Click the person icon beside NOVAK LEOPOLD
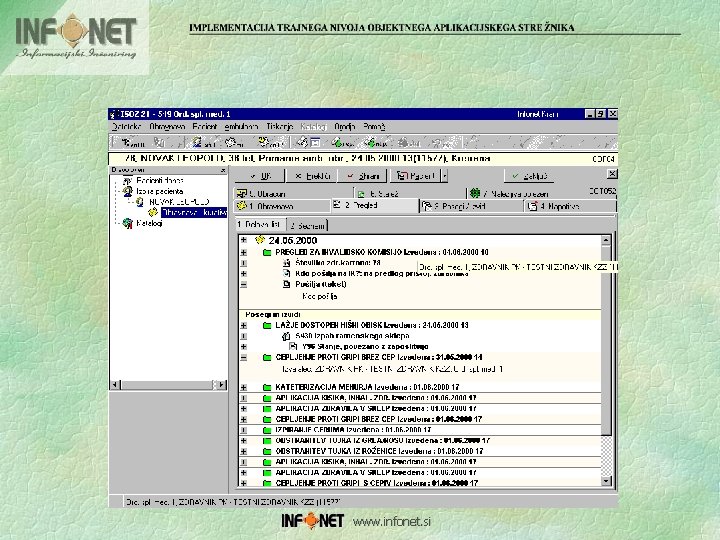Image resolution: width=720 pixels, height=540 pixels. 140,202
